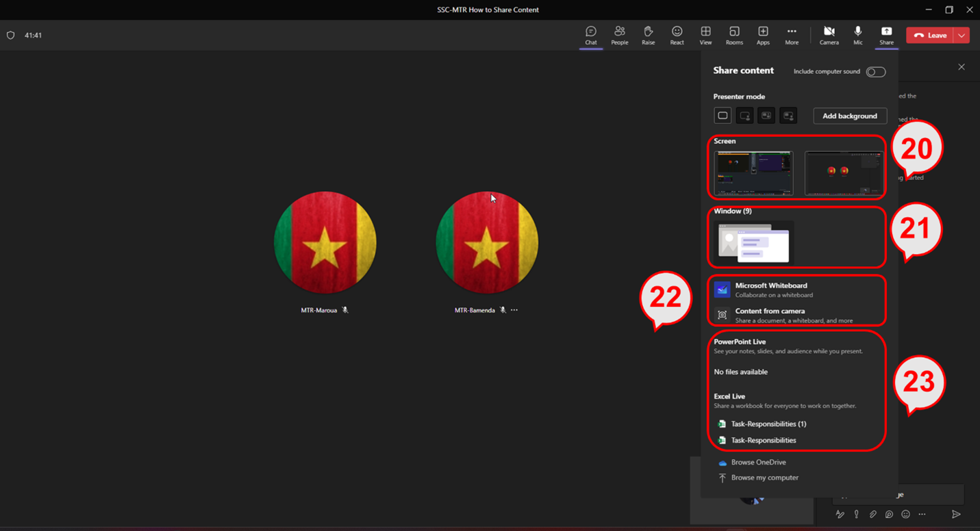Viewport: 980px width, 531px height.
Task: Open the React emoji menu
Action: pos(677,35)
